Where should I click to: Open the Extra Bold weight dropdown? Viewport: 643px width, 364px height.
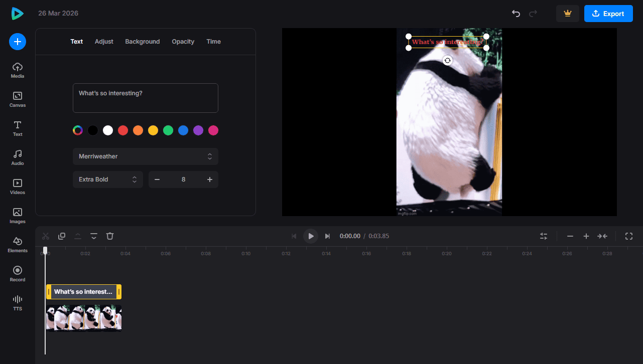click(107, 179)
